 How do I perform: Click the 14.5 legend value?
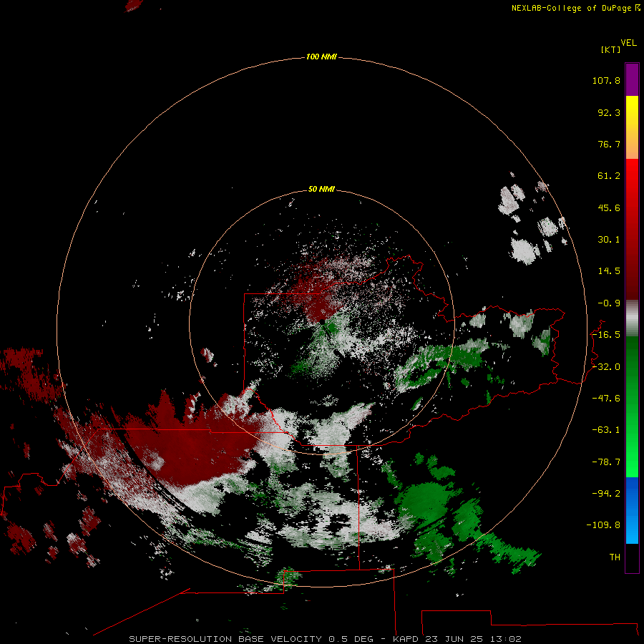[x=609, y=271]
